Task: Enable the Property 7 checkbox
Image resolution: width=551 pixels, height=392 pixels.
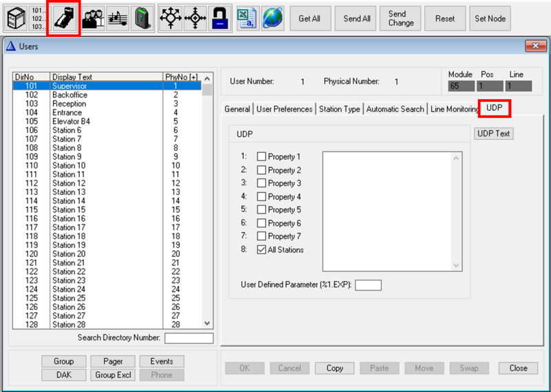Action: (x=261, y=236)
